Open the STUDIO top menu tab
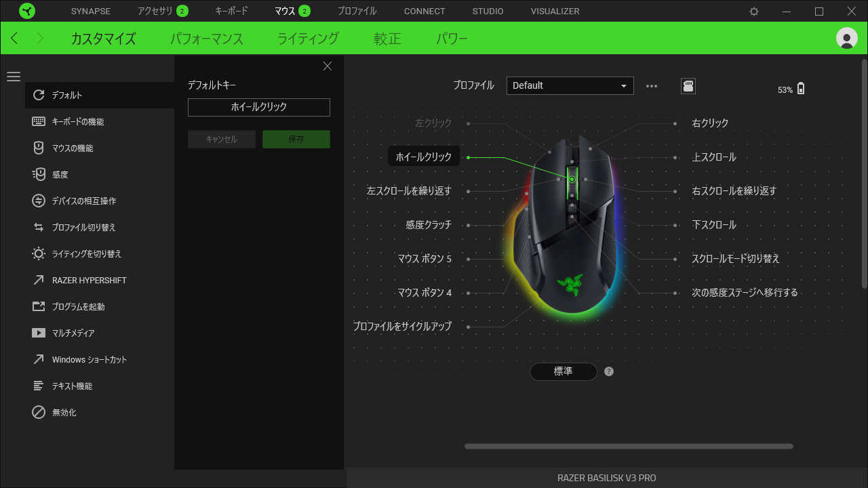 pos(488,12)
